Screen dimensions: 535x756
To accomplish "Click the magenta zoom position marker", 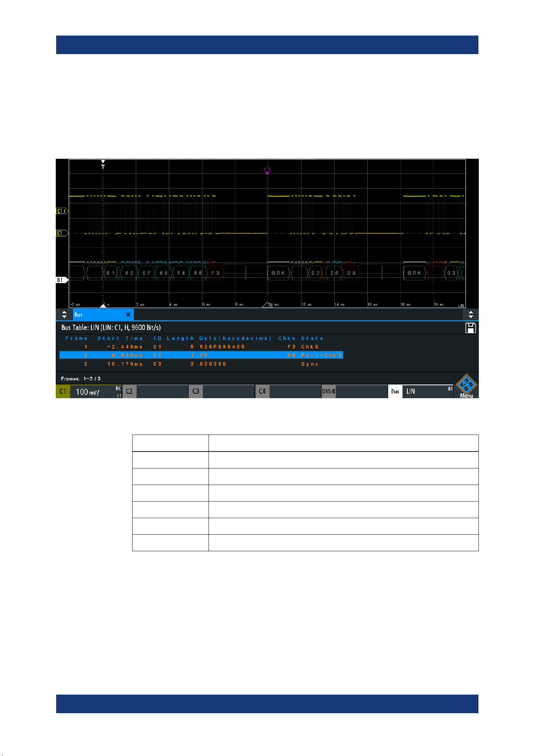I will pyautogui.click(x=267, y=171).
